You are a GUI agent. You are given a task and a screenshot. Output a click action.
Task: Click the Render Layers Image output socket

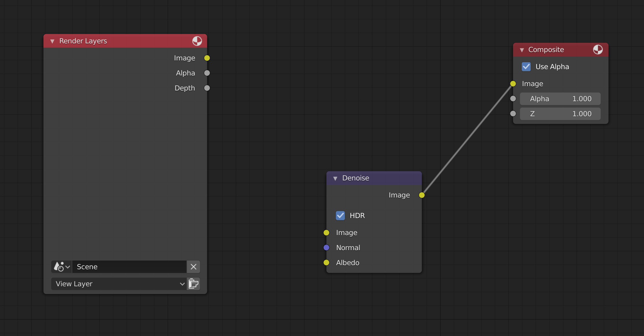(207, 58)
